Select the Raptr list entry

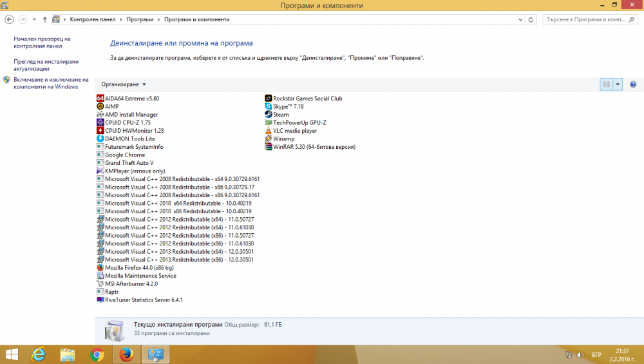tap(108, 292)
